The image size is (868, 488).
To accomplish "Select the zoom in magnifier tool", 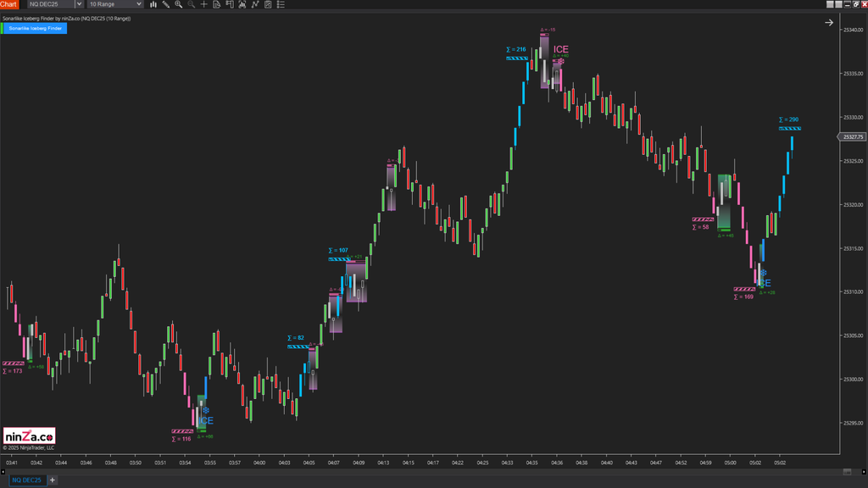I will 179,4.
